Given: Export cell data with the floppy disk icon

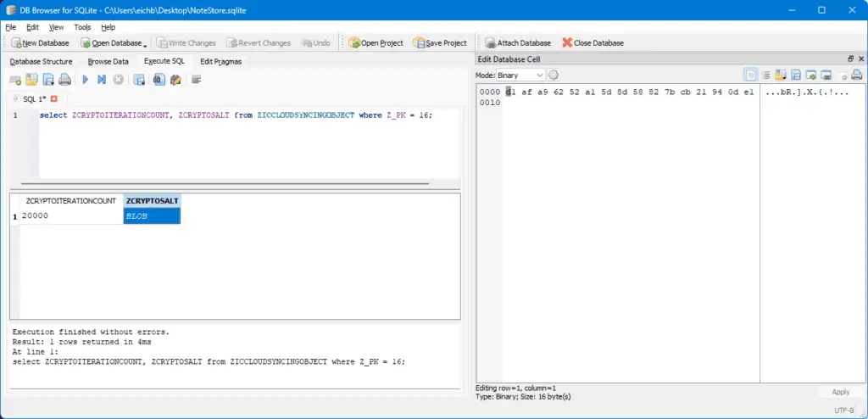Looking at the screenshot, I should point(796,75).
